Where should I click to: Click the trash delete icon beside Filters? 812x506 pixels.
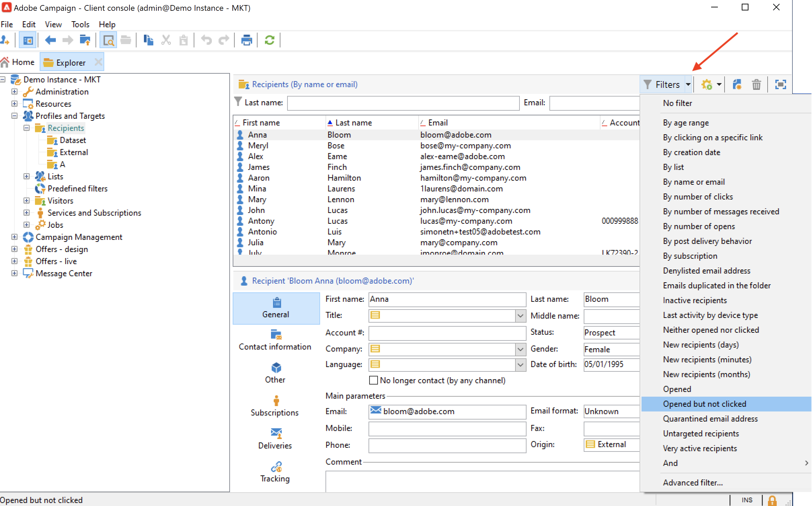click(756, 84)
